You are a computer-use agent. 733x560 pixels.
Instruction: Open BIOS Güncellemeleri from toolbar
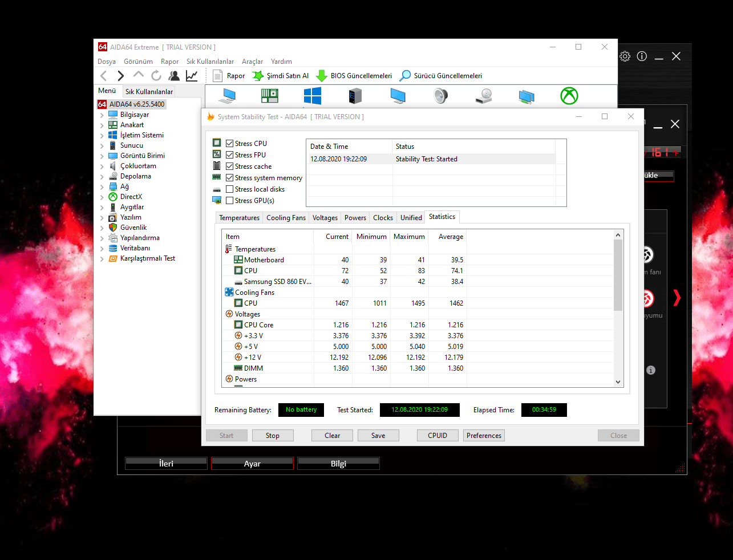(x=354, y=76)
